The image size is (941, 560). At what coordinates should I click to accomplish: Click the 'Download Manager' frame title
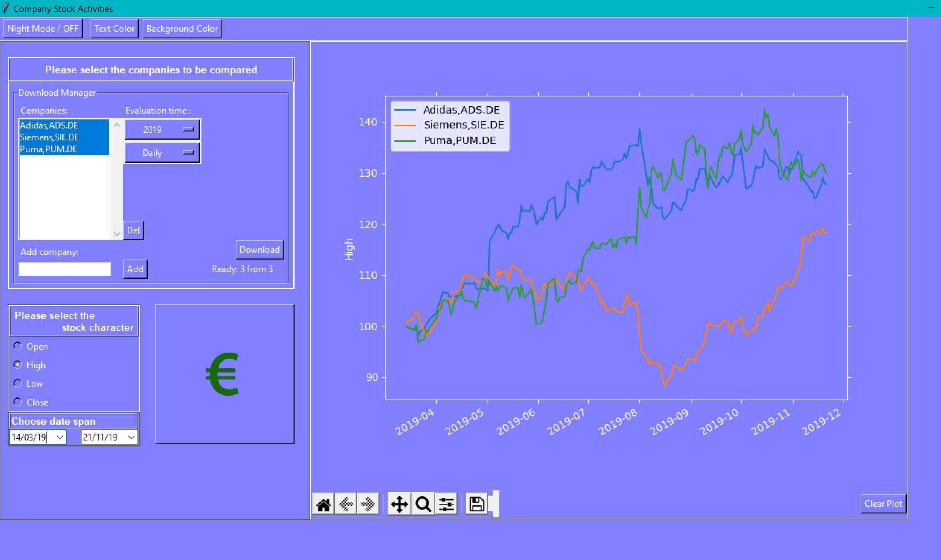coord(57,93)
